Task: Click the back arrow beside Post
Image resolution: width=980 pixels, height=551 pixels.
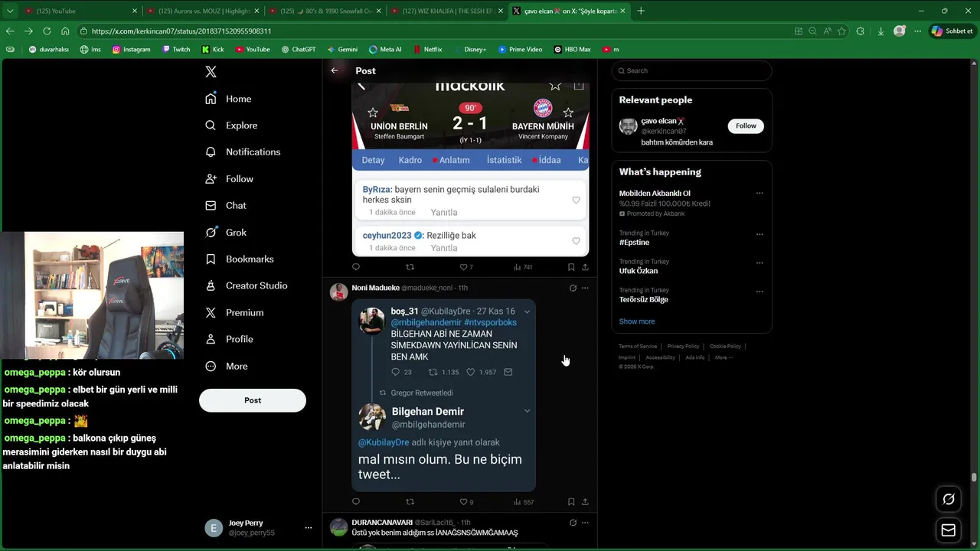Action: (335, 70)
